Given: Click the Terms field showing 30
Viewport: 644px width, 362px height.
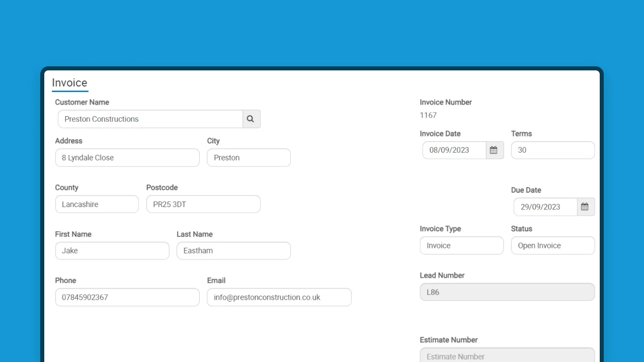Looking at the screenshot, I should point(553,150).
